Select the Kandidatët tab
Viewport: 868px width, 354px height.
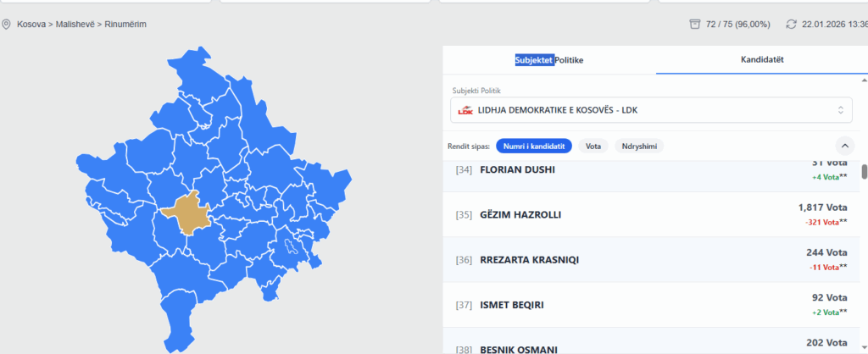pyautogui.click(x=762, y=61)
